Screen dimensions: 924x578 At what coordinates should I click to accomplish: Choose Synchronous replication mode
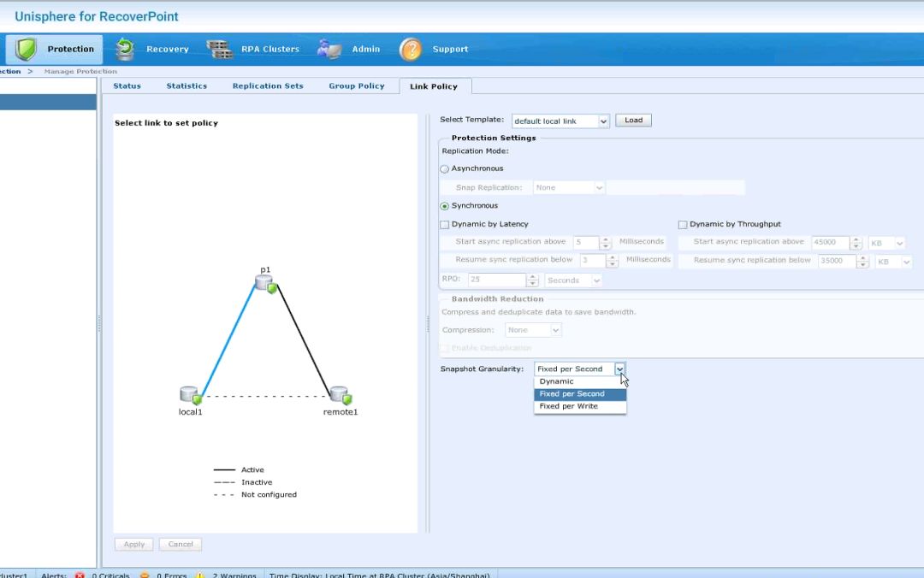pyautogui.click(x=445, y=206)
